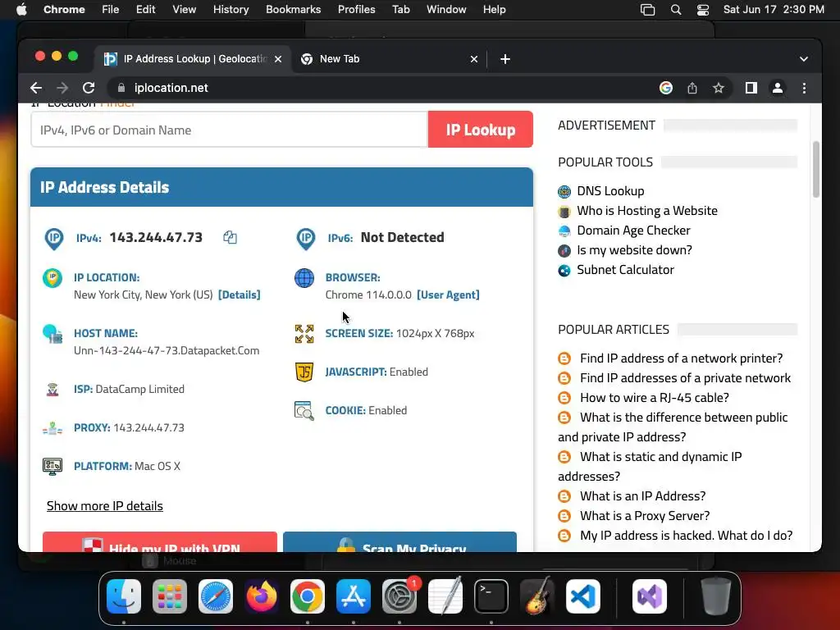Click the Cookie magnifier icon

coord(304,410)
